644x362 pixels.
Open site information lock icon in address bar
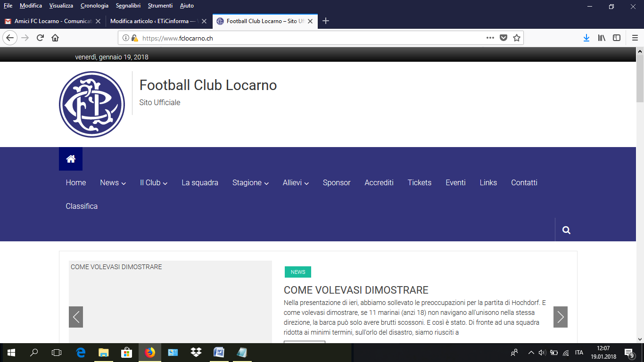tap(135, 38)
